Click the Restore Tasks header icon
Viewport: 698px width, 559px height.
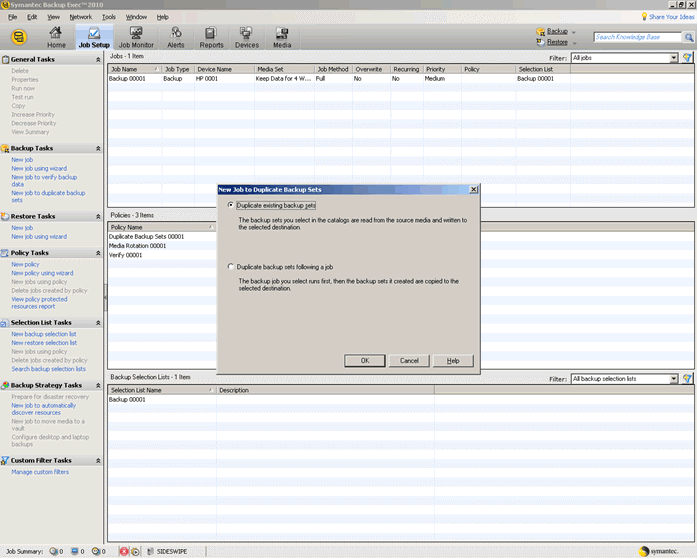(5, 216)
